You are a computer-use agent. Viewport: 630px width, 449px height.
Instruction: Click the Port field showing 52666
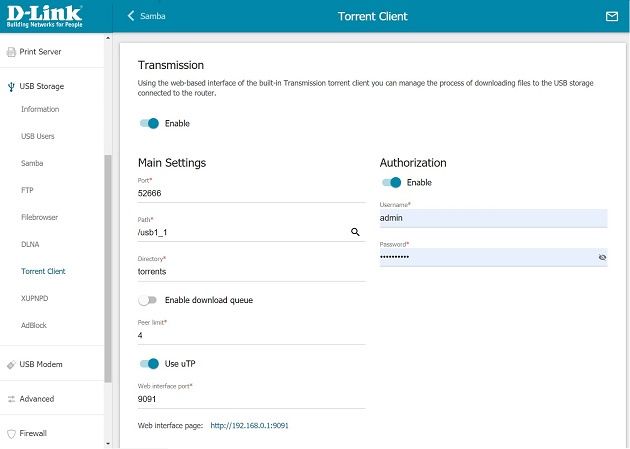[x=252, y=193]
